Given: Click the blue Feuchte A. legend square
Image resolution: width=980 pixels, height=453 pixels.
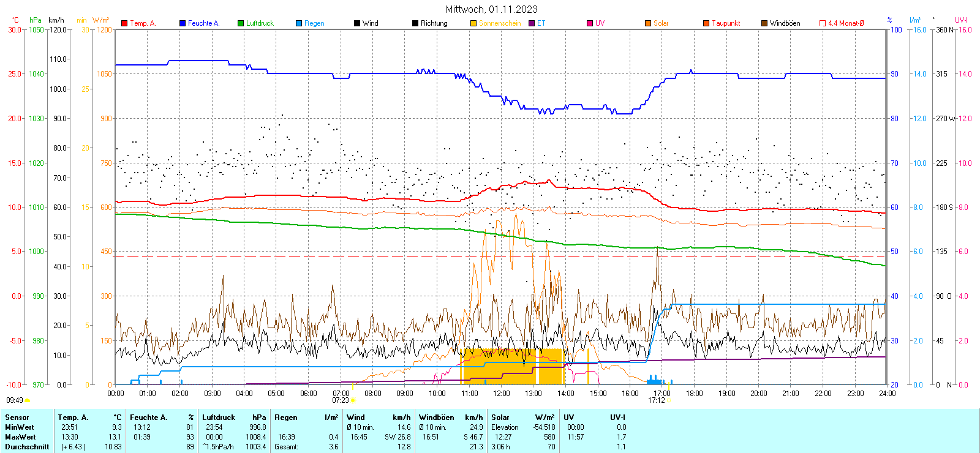Looking at the screenshot, I should 183,23.
